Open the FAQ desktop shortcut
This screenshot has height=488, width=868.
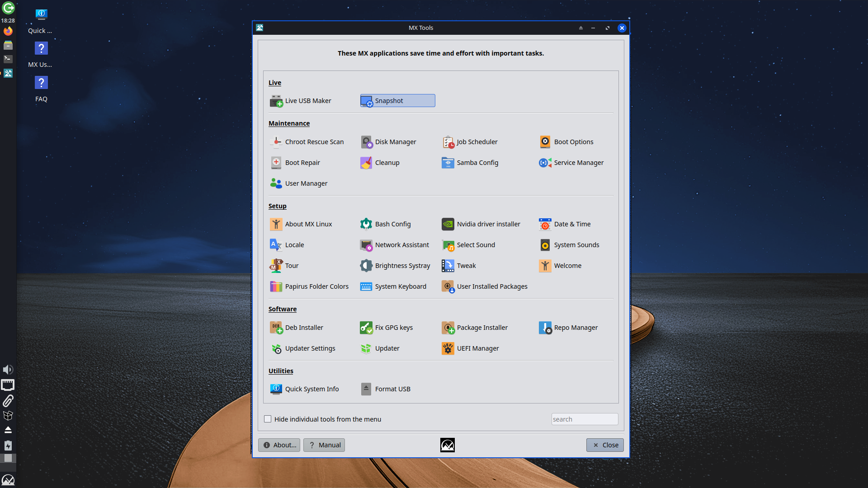tap(41, 89)
